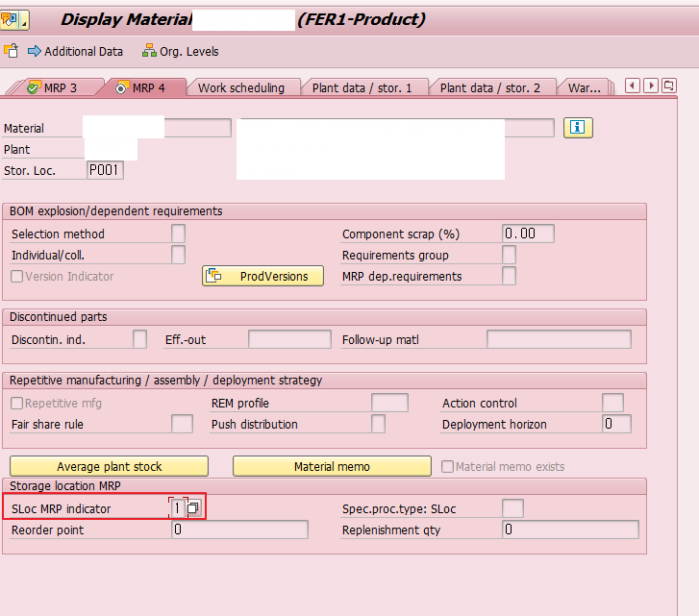
Task: Toggle the Version Indicator checkbox
Action: pyautogui.click(x=17, y=276)
